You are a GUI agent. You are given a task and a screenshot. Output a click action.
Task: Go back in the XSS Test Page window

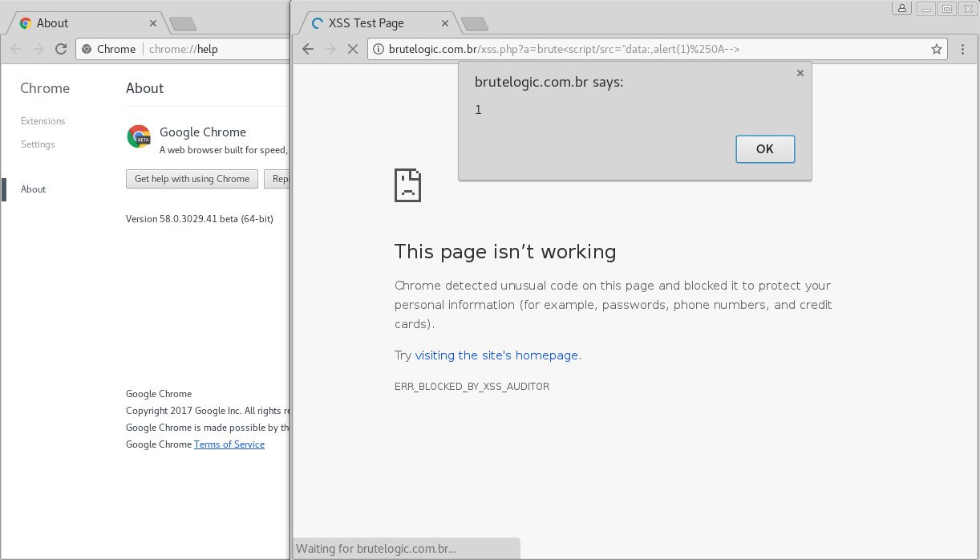pos(308,49)
